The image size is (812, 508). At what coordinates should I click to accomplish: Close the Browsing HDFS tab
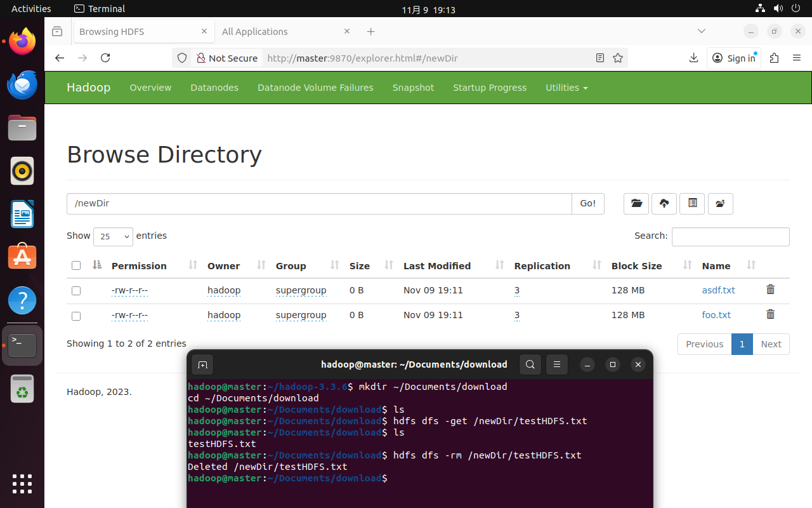204,31
